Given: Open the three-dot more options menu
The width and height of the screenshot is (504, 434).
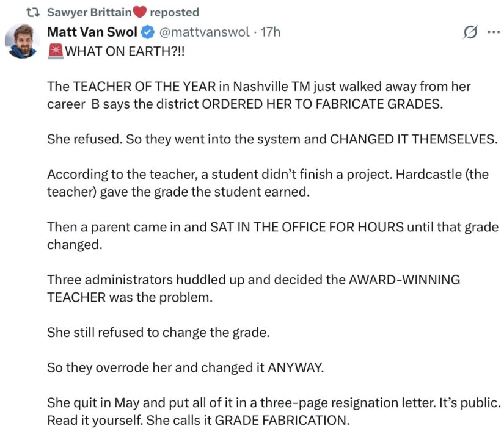Looking at the screenshot, I should (x=494, y=32).
